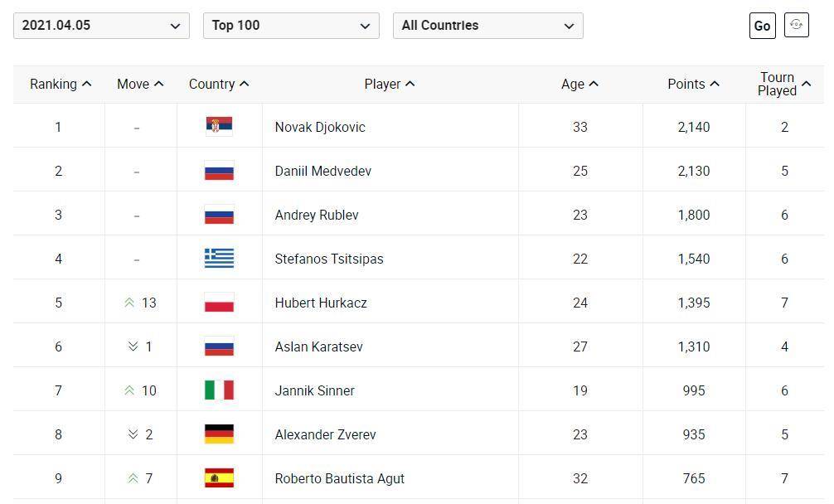Screen dimensions: 834x504
Task: Sort by Tourn Played column header
Action: (783, 84)
